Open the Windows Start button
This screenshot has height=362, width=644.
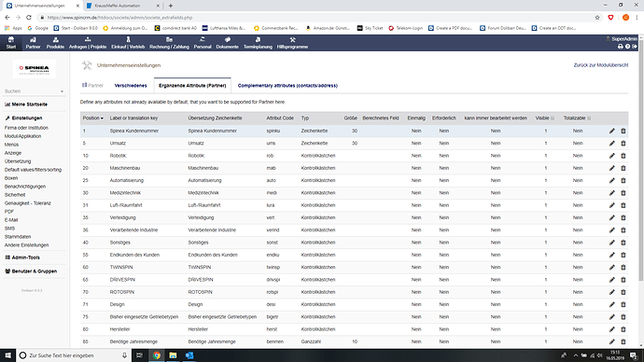[7, 355]
